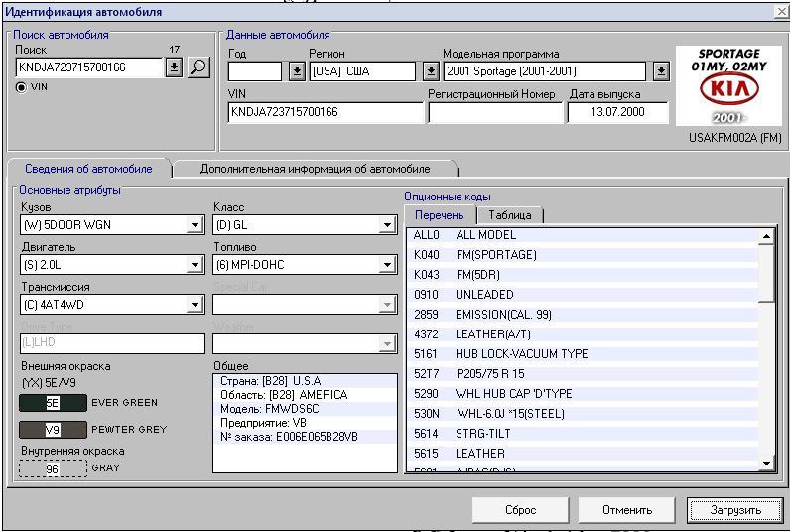The height and width of the screenshot is (532, 790).
Task: Expand the Кузов dropdown
Action: click(195, 225)
